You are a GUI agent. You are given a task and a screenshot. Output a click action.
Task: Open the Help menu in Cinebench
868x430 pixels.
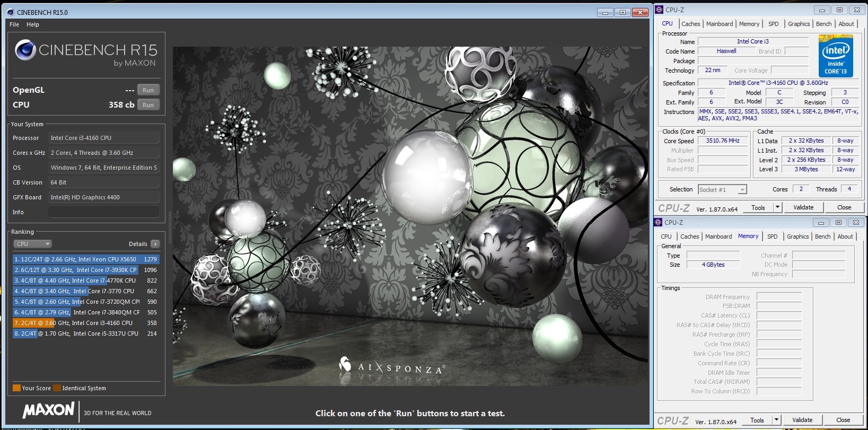pos(33,24)
